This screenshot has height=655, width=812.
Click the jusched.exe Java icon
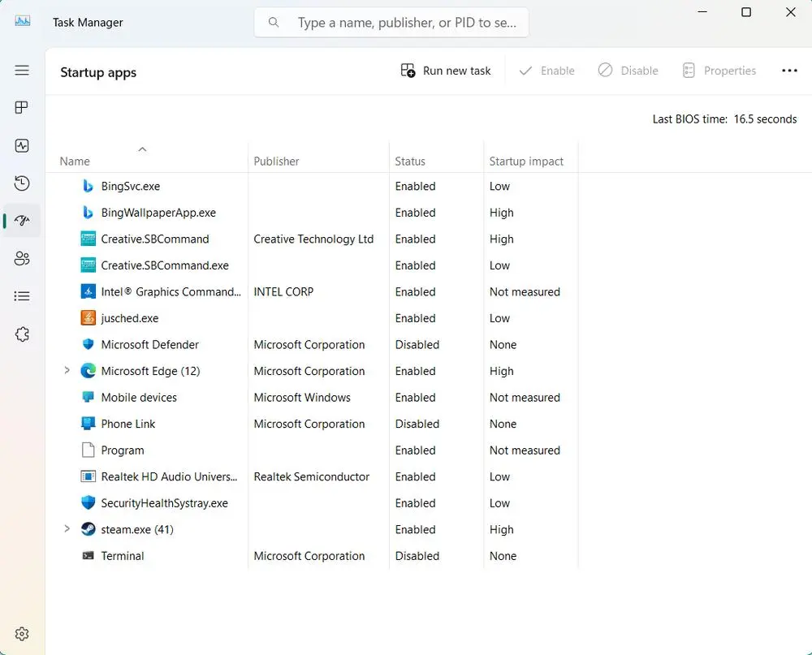(88, 318)
